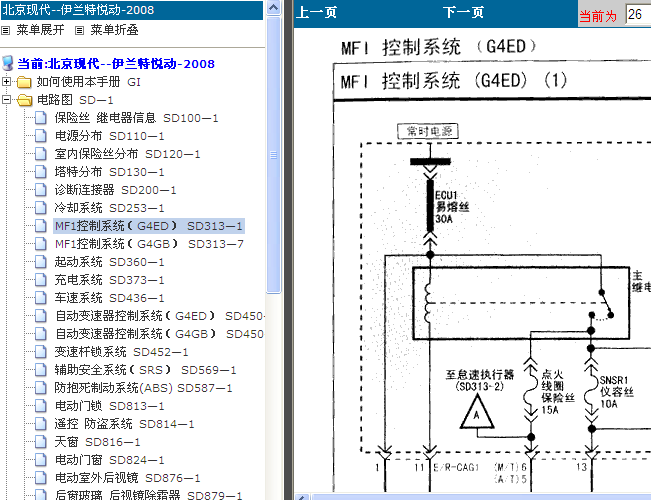Click the A triangle reference in the diagram

point(477,412)
